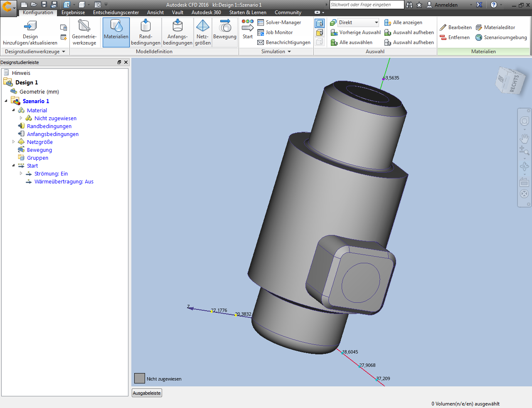This screenshot has width=532, height=408.
Task: Switch to the Community ribbon tab
Action: pos(288,12)
